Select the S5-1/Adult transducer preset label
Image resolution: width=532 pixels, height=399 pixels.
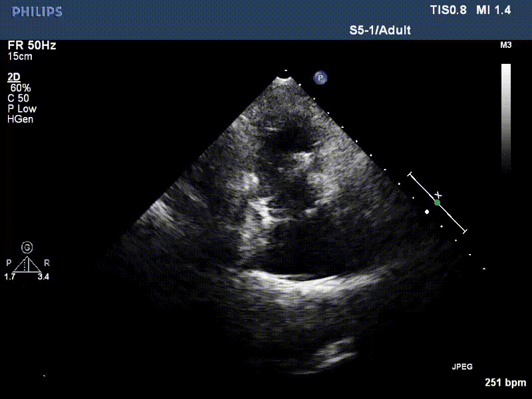pyautogui.click(x=380, y=31)
